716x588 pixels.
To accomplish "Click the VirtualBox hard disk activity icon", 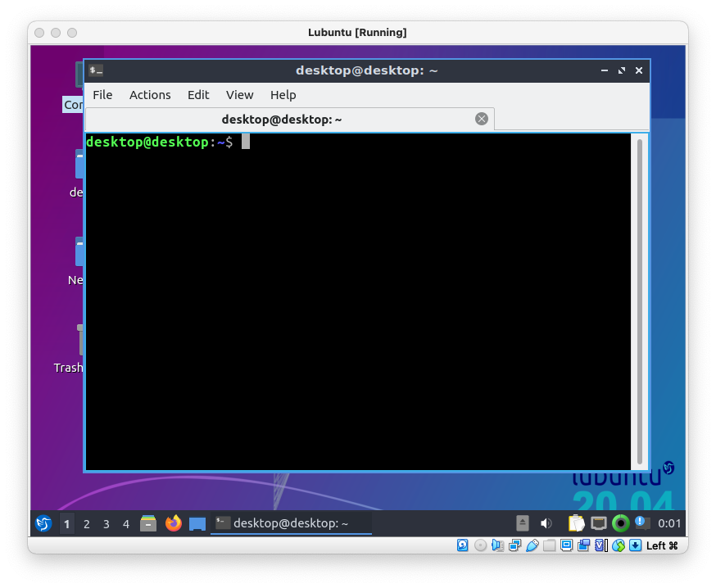I will click(x=463, y=545).
